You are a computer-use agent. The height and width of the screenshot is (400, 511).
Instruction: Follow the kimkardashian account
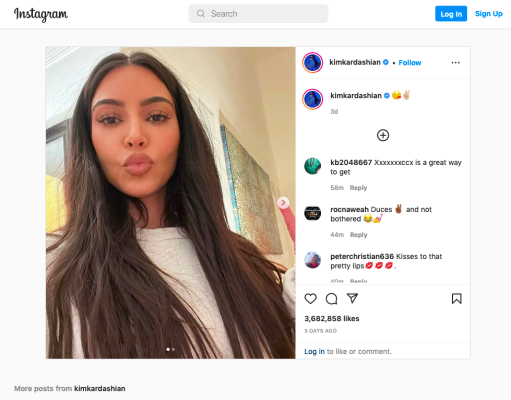click(x=410, y=63)
